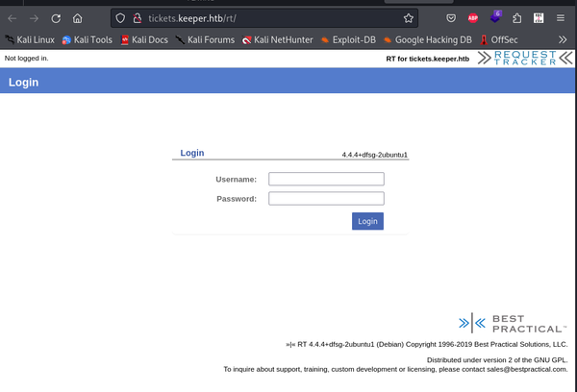
Task: Click the Best Practical logo
Action: [512, 322]
